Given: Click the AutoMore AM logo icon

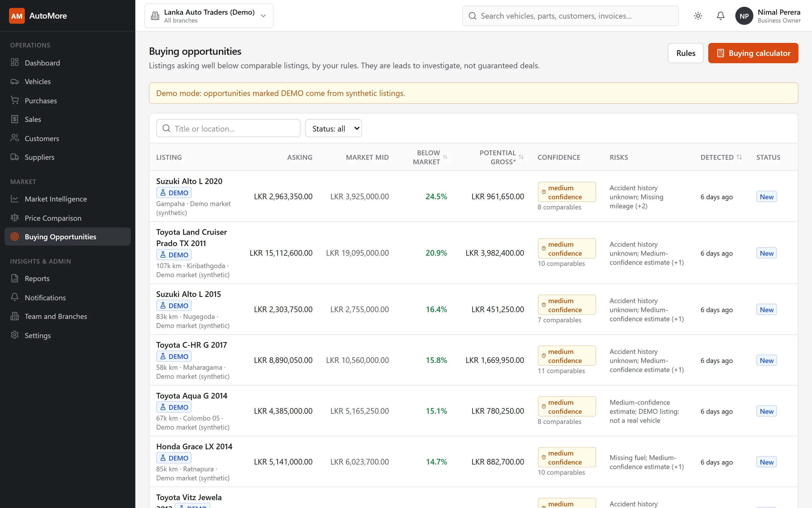Looking at the screenshot, I should point(17,16).
